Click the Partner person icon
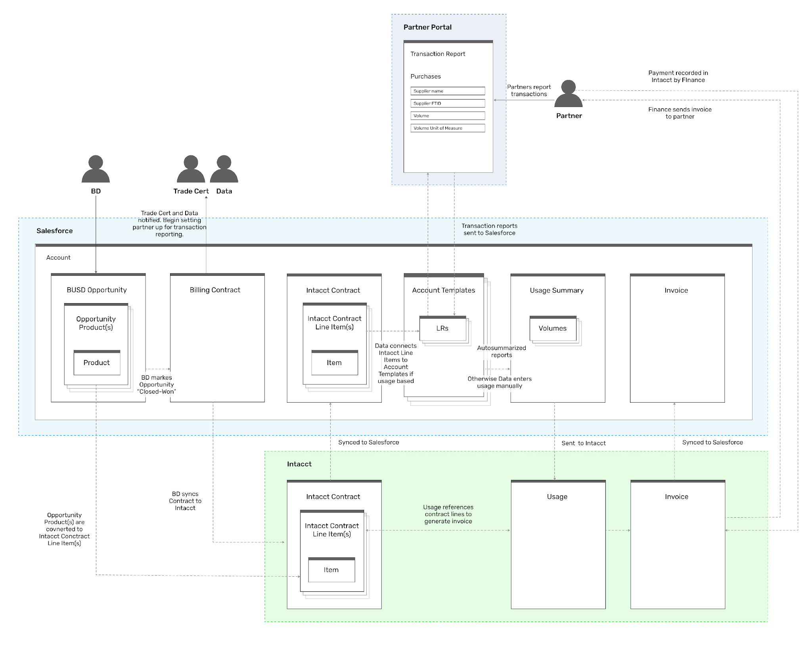812x652 pixels. pyautogui.click(x=569, y=94)
